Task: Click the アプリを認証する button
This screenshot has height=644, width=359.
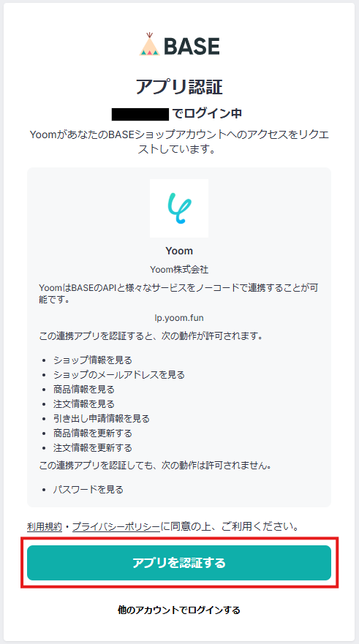Action: [179, 563]
